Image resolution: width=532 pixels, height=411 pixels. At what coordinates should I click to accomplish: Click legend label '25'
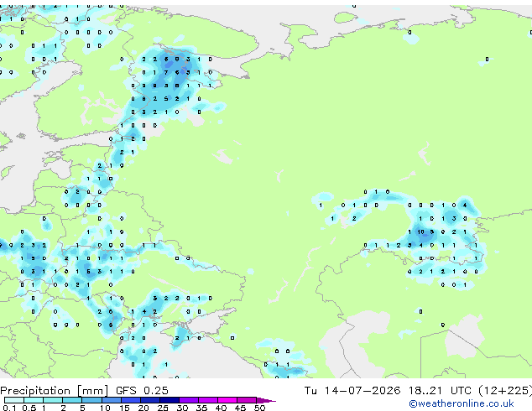pos(163,408)
